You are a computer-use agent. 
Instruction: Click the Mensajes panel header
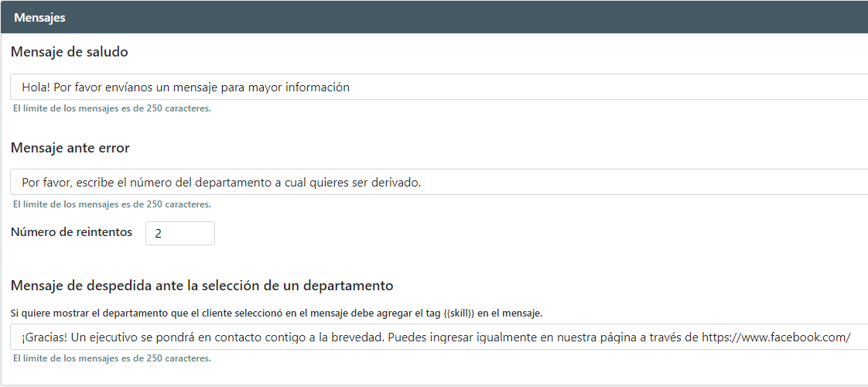434,17
